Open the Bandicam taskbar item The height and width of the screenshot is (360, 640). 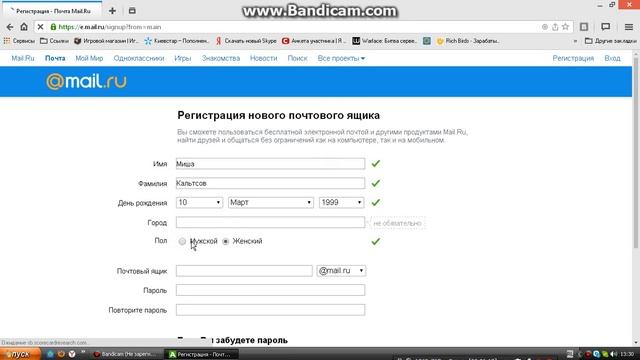click(x=125, y=354)
